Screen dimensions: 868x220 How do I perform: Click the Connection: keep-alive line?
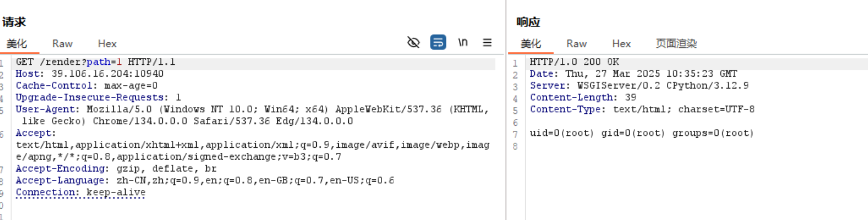coord(81,192)
